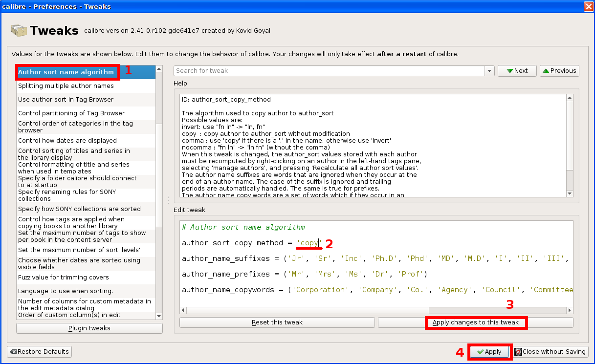
Task: Click edit tweak horizontal scrollbar right arrow
Action: (569, 310)
